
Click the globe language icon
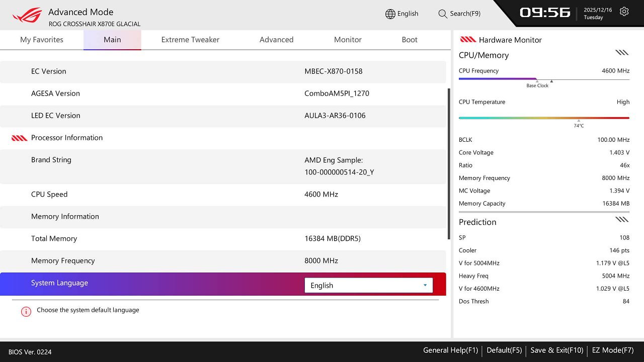(390, 14)
